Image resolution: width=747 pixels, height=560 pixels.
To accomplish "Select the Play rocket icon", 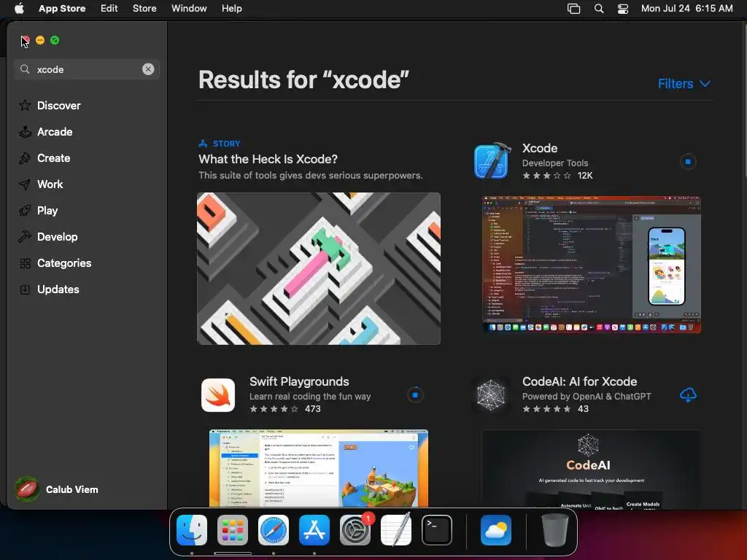I will point(25,211).
